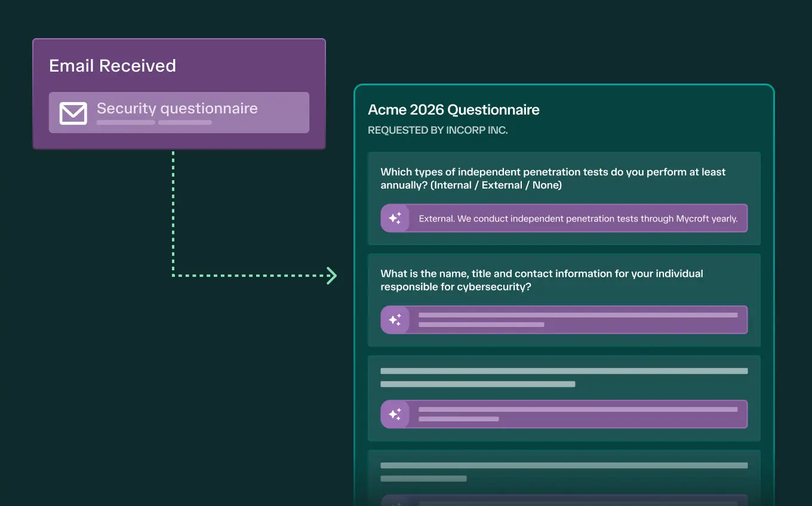
Task: Click the sparkle icon beside the penetration test answer
Action: 395,218
